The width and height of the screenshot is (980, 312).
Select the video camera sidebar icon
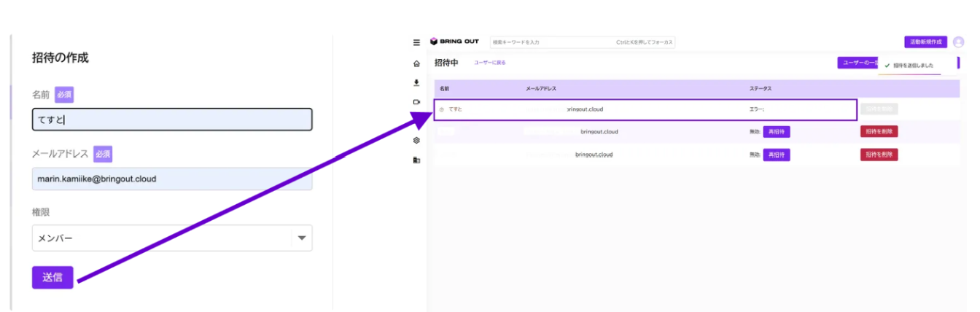416,102
